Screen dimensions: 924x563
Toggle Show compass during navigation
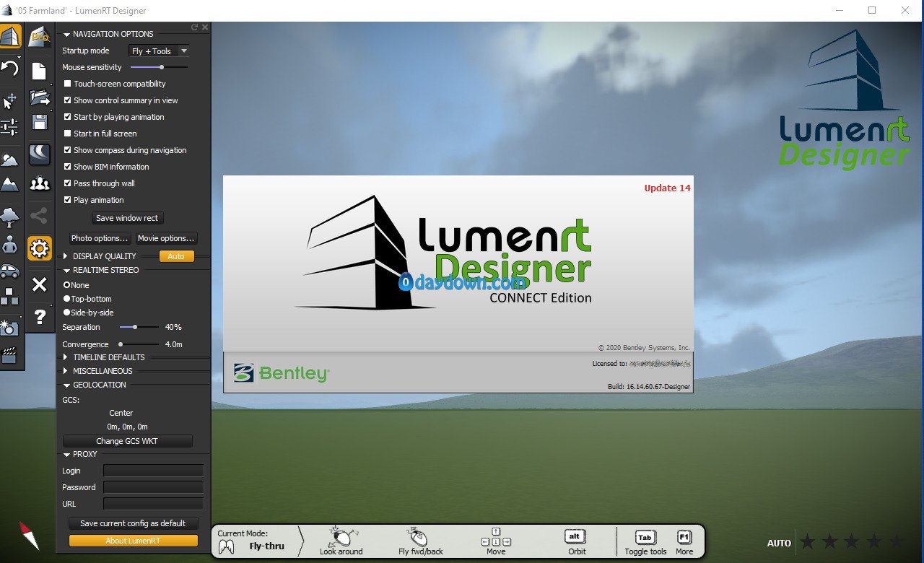(67, 150)
